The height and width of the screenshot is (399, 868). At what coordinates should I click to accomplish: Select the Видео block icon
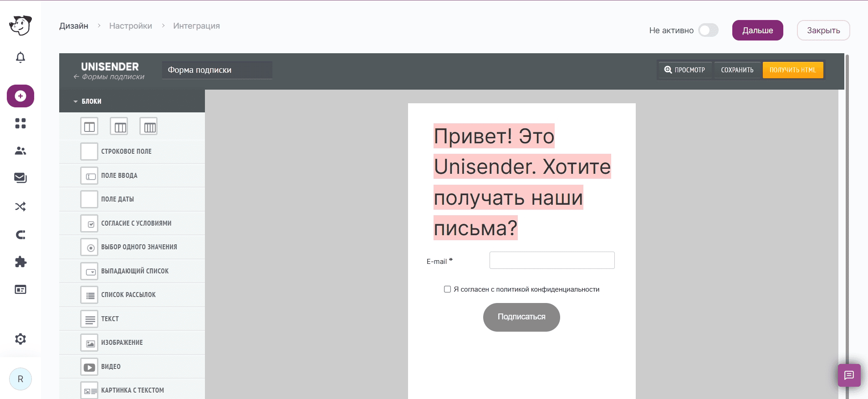pyautogui.click(x=89, y=367)
